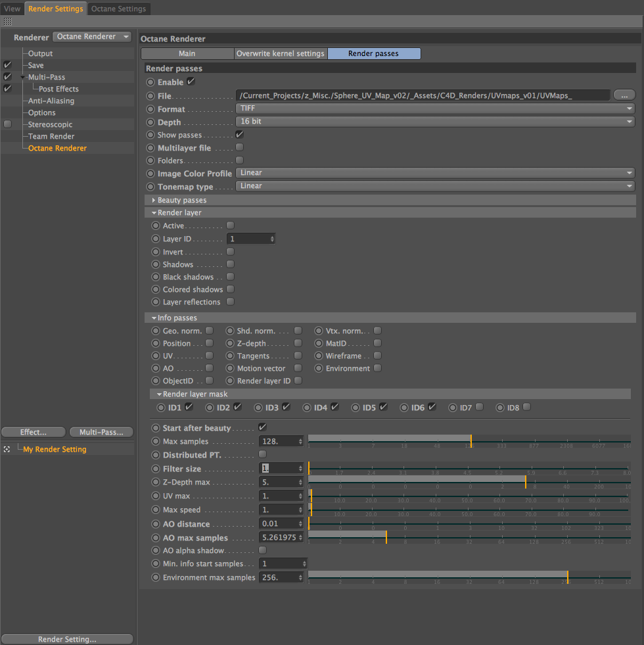Screen dimensions: 644x645
Task: Open the Octane Settings tab
Action: (118, 9)
